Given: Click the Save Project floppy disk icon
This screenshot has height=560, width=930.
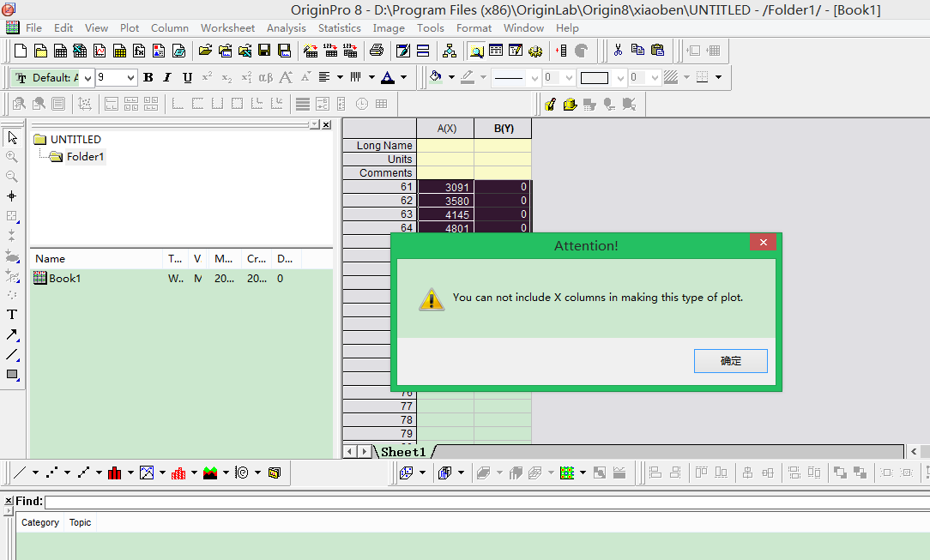Looking at the screenshot, I should click(264, 51).
